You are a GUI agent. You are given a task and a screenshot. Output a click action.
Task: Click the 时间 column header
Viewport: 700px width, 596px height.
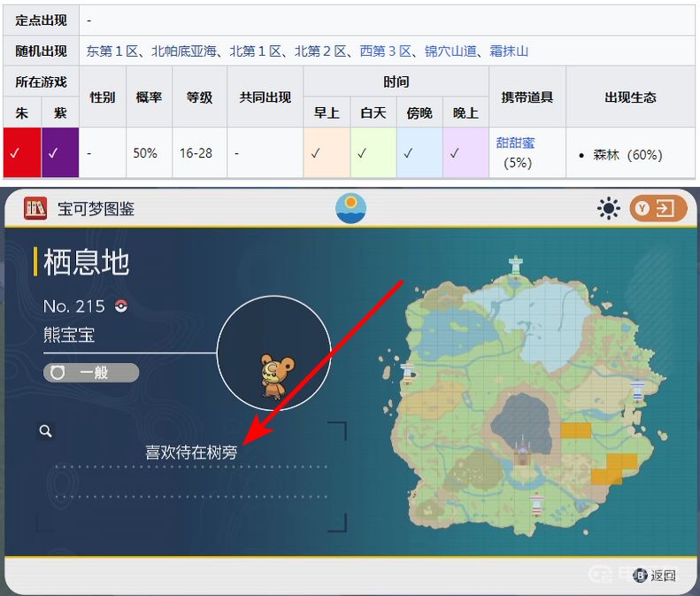[x=396, y=81]
